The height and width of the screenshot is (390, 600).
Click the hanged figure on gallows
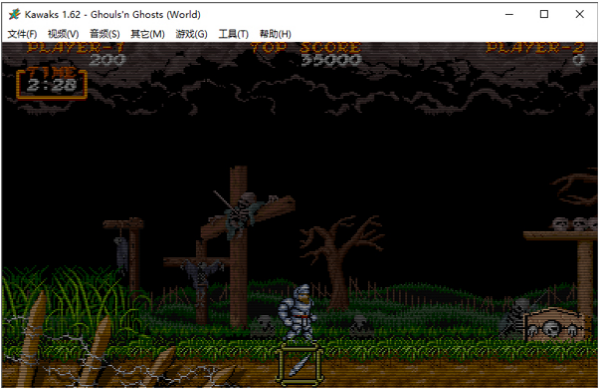(x=122, y=253)
